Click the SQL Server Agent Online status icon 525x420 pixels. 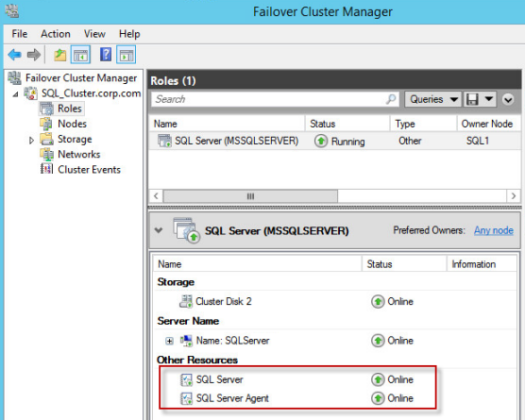(x=378, y=398)
